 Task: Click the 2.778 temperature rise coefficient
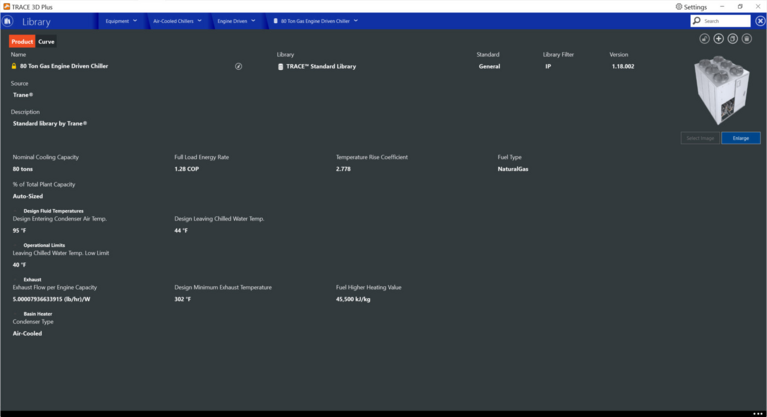[343, 169]
